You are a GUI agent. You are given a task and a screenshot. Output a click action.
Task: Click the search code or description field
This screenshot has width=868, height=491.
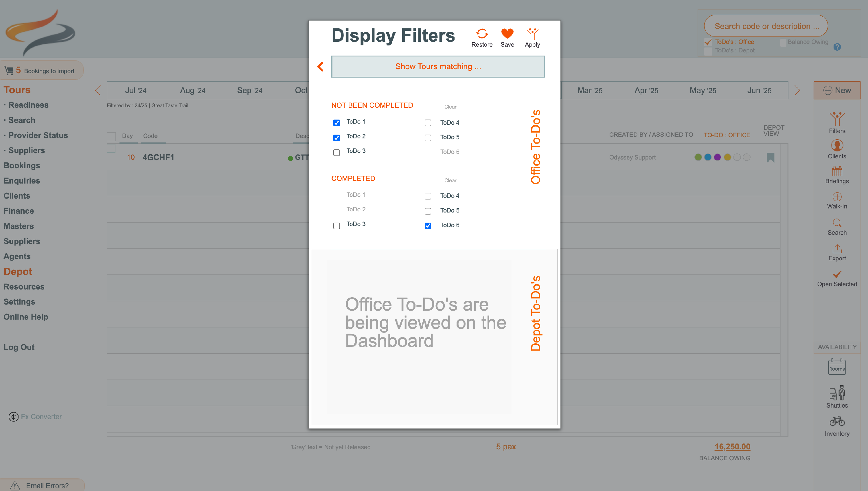click(x=766, y=26)
